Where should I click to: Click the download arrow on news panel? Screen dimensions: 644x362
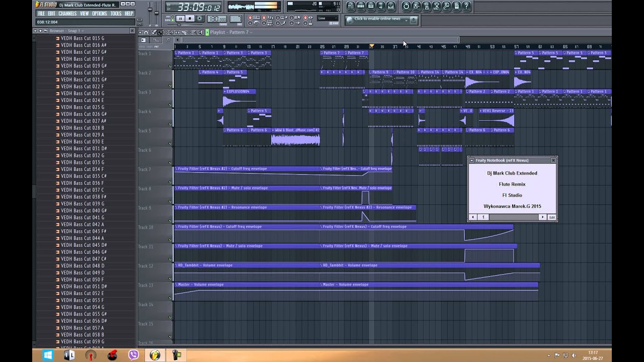pos(414,20)
